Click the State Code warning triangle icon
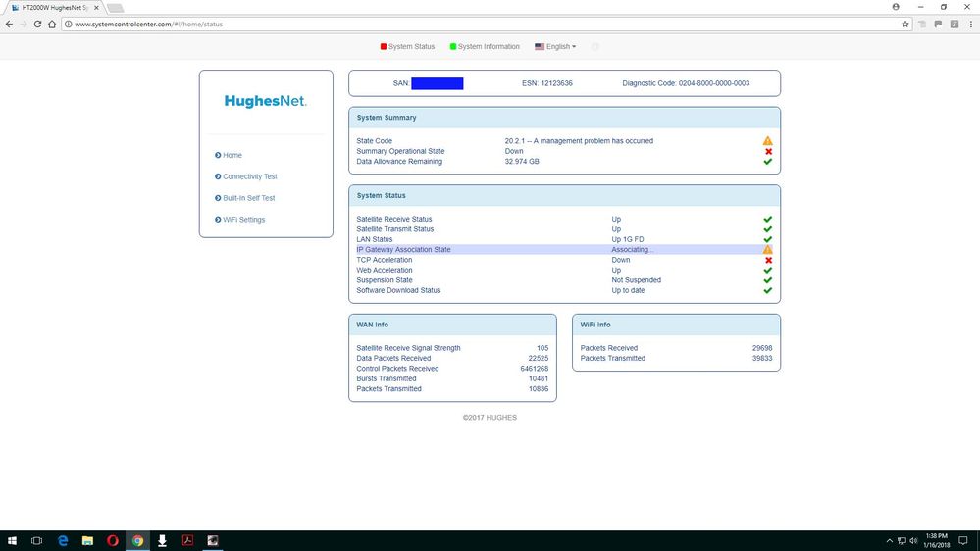The height and width of the screenshot is (551, 980). tap(768, 141)
